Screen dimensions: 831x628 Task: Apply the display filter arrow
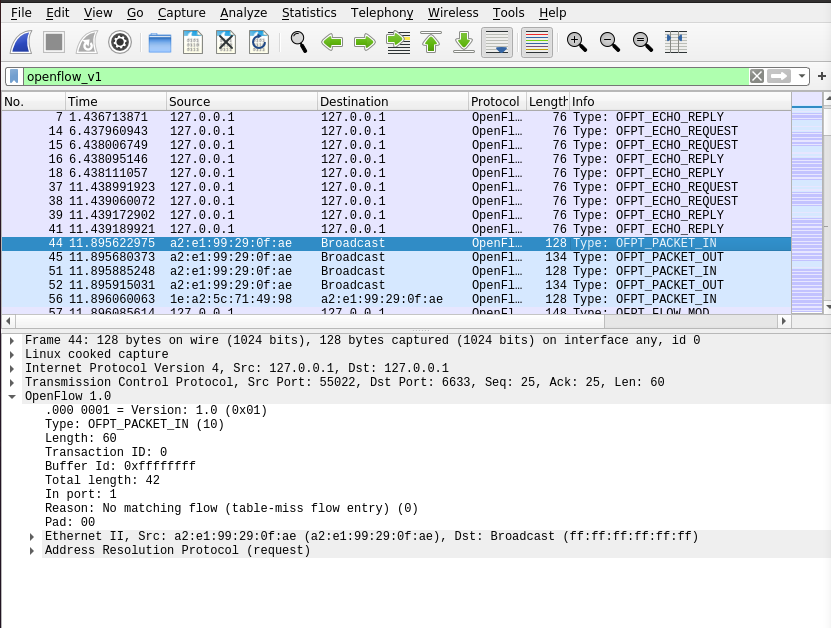pos(779,76)
